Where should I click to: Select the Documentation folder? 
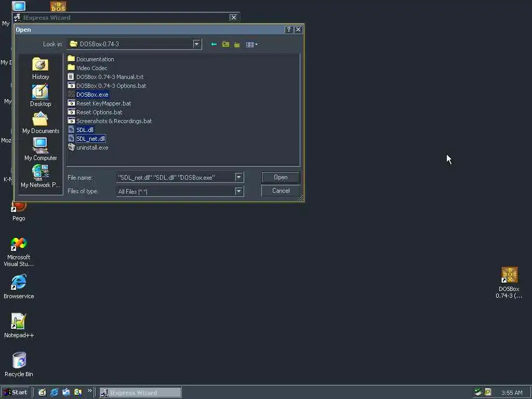coord(91,59)
